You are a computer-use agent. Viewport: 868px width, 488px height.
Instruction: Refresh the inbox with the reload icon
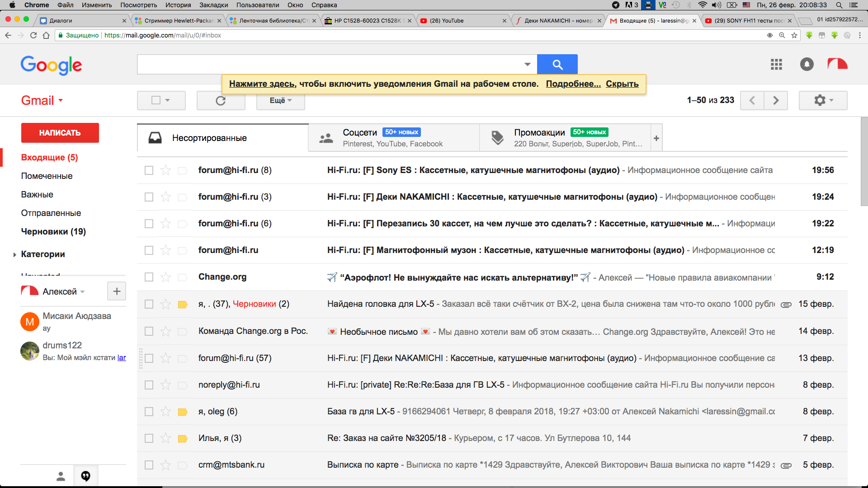pos(221,100)
